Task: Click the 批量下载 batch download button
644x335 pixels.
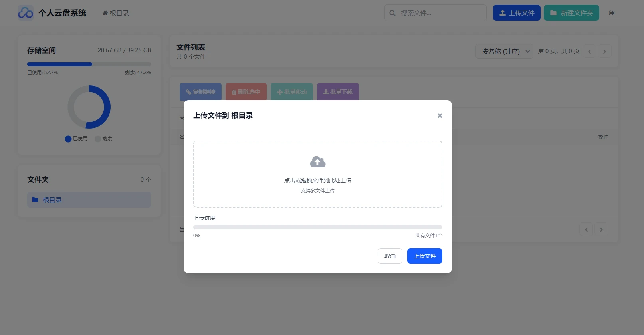Action: 338,92
